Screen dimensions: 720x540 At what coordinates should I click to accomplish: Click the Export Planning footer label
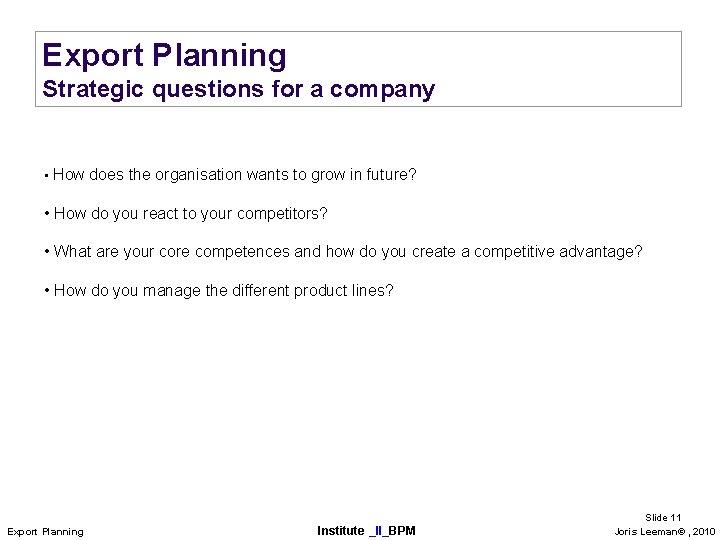pyautogui.click(x=45, y=532)
